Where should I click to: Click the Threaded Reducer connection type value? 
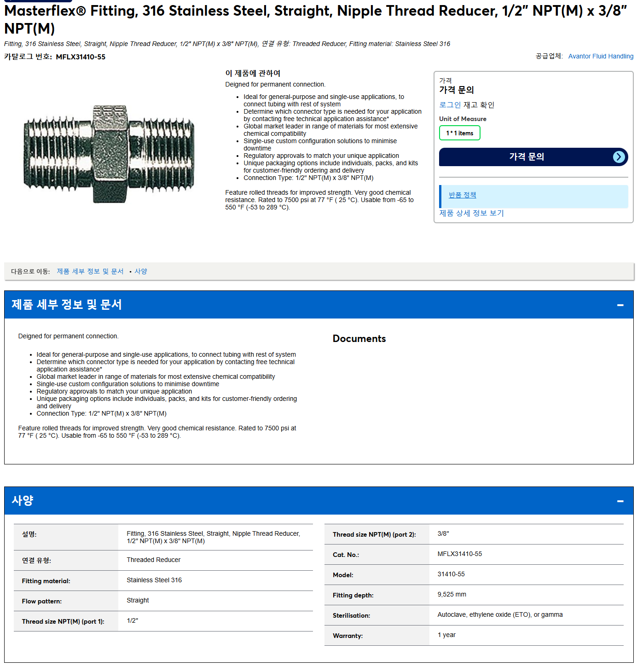pyautogui.click(x=153, y=560)
